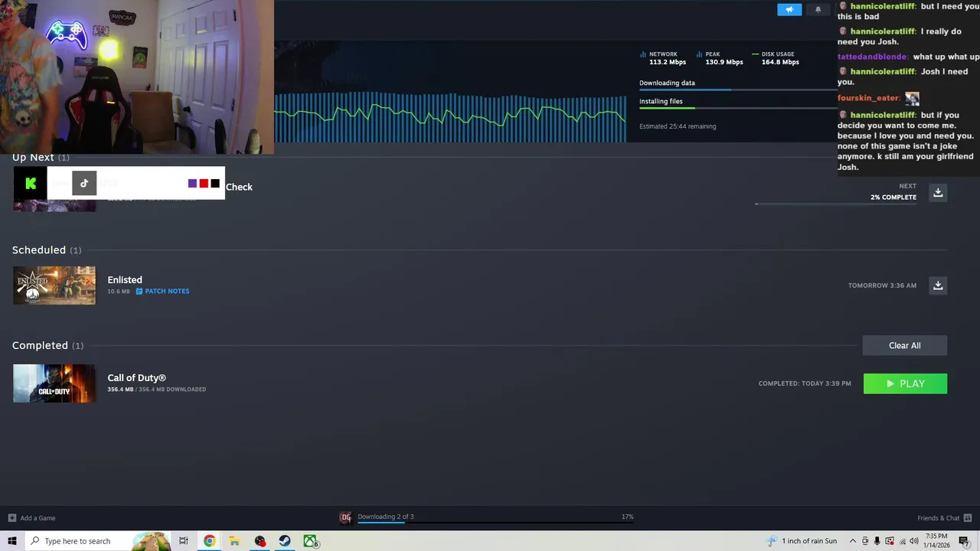Click fourskin_eater username in chat
The image size is (980, 551).
[868, 98]
